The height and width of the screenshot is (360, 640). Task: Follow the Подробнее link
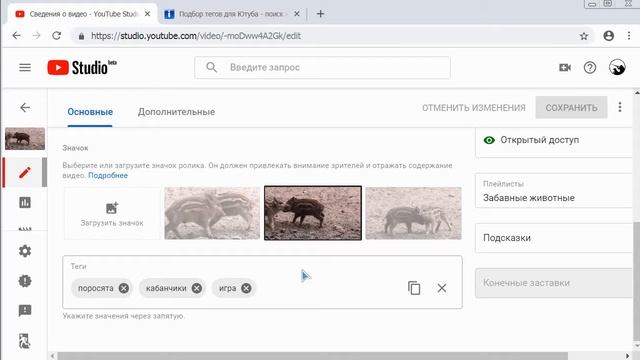[108, 176]
